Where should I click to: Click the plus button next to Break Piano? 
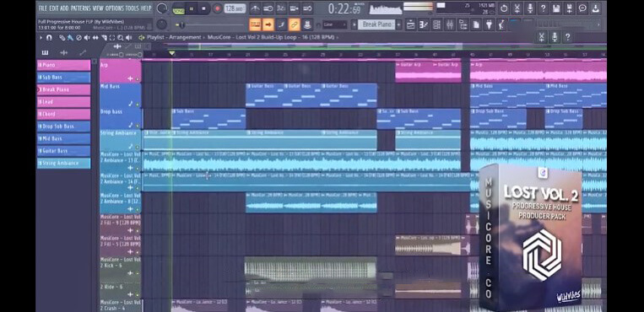(398, 24)
